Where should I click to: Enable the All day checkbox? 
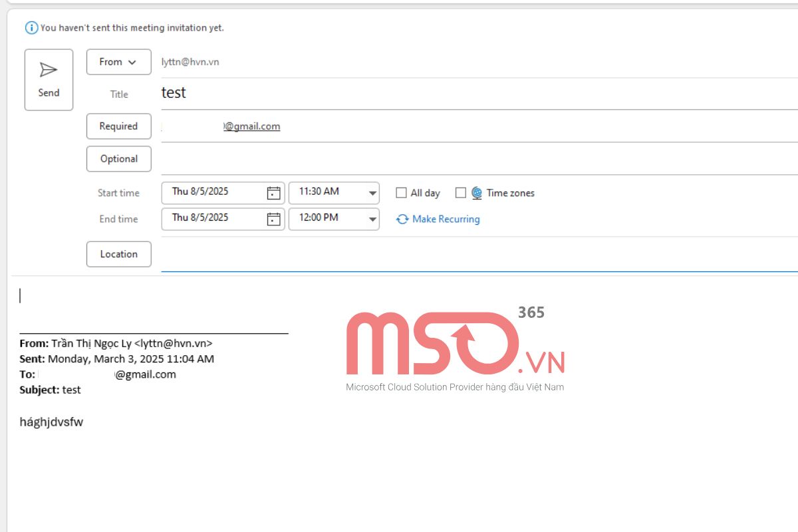(401, 193)
